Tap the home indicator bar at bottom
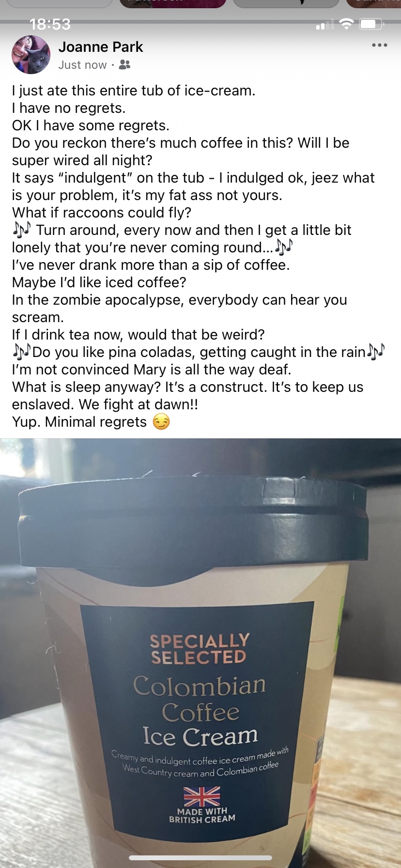 (200, 857)
